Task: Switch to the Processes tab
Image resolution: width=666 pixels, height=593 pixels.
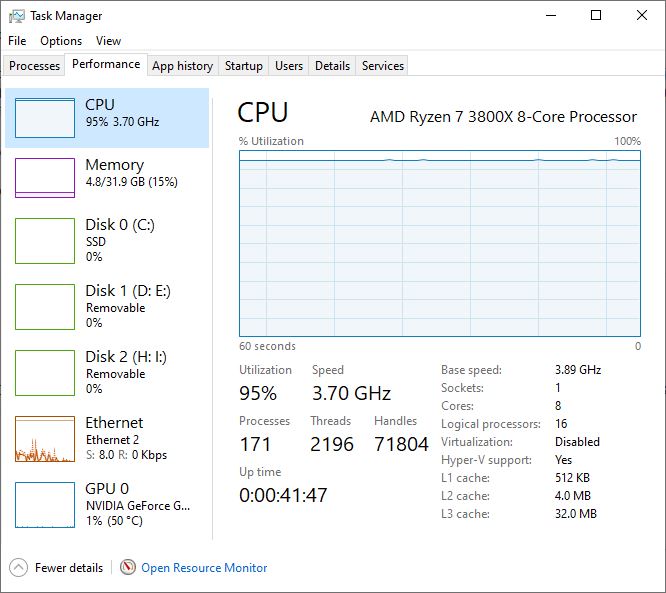Action: click(x=34, y=66)
